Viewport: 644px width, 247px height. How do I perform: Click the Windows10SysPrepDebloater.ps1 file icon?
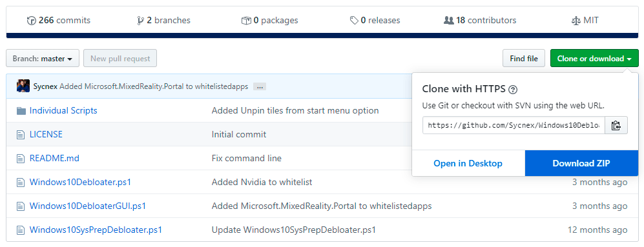(21, 230)
